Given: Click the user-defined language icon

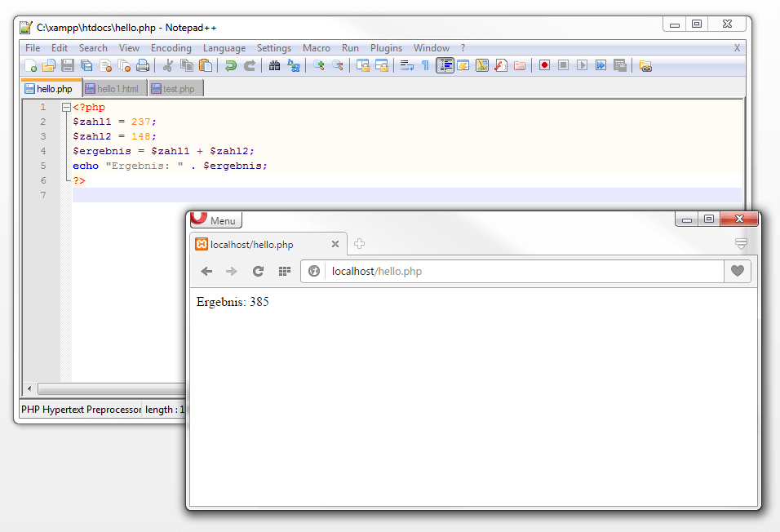Looking at the screenshot, I should point(463,65).
